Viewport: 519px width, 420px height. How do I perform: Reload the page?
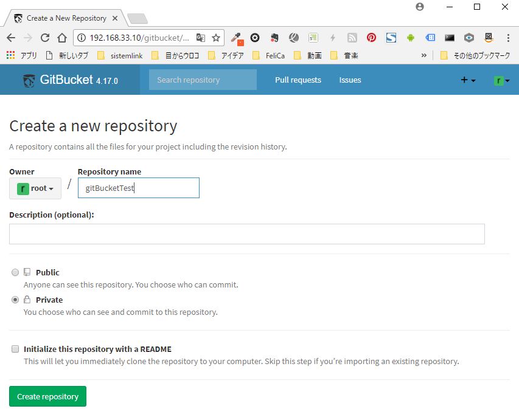coord(45,38)
